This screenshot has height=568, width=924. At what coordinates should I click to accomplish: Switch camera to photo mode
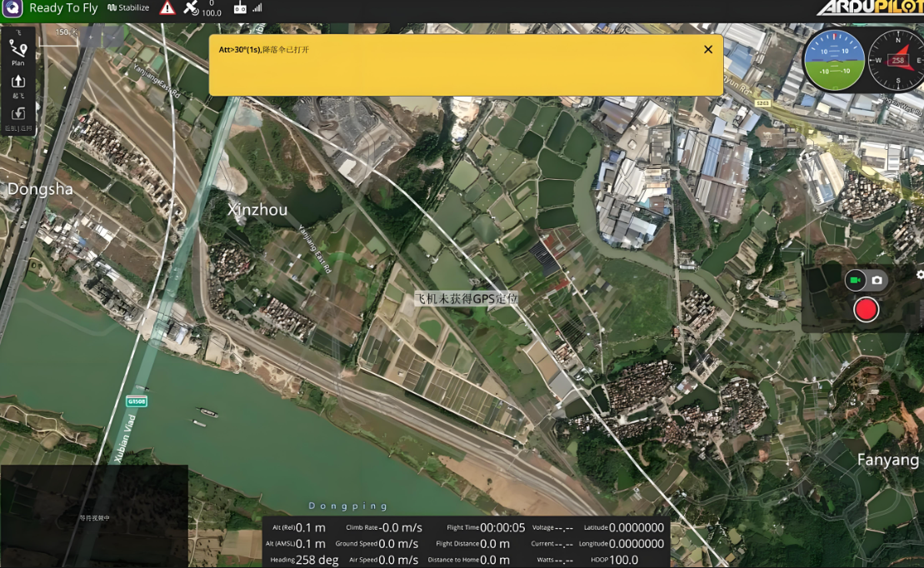coord(877,281)
